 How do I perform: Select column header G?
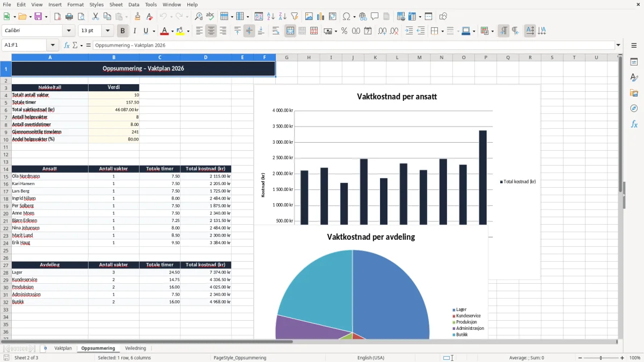pyautogui.click(x=287, y=57)
